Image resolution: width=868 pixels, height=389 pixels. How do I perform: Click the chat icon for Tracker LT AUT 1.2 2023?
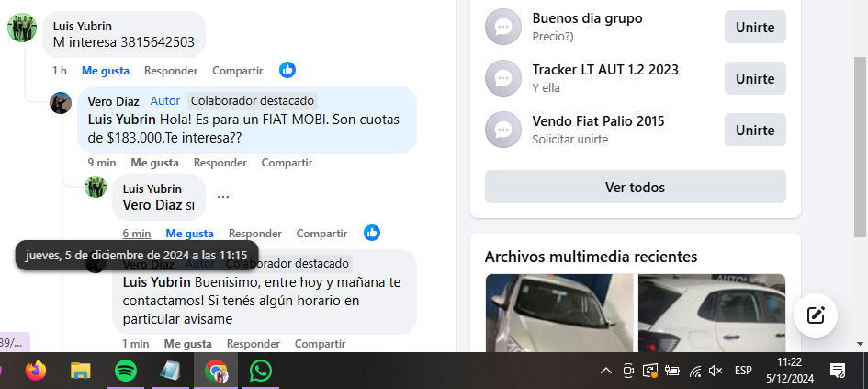[x=503, y=78]
